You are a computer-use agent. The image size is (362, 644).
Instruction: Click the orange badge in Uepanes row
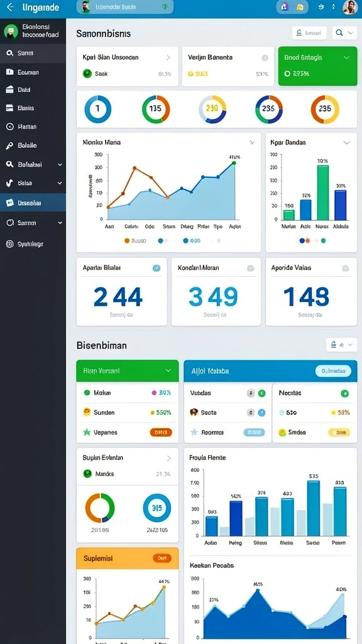[161, 432]
